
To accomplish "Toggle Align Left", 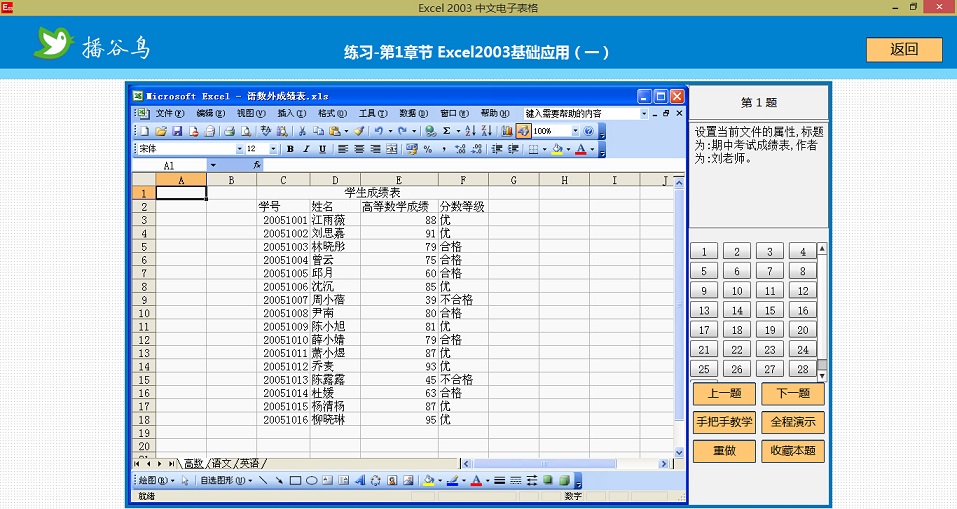I will click(x=343, y=149).
